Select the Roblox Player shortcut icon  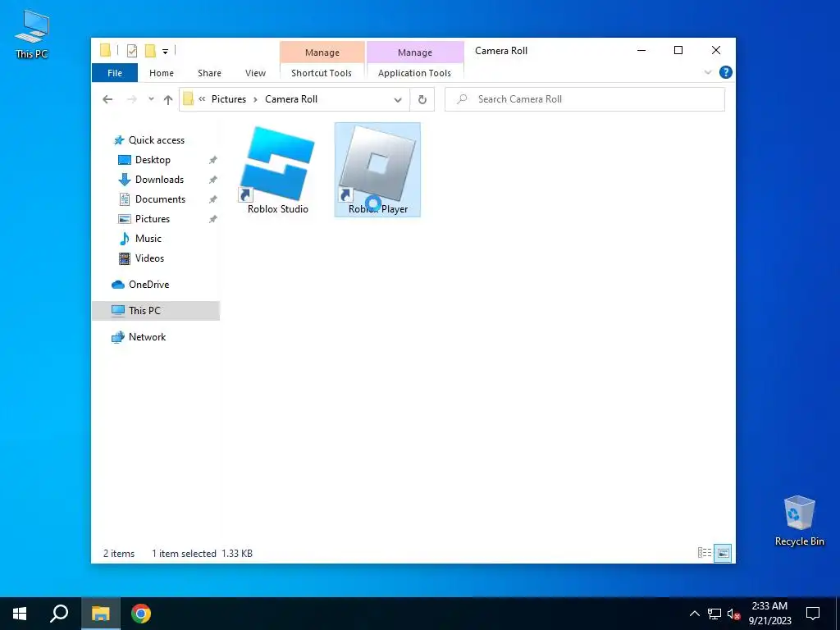point(377,169)
